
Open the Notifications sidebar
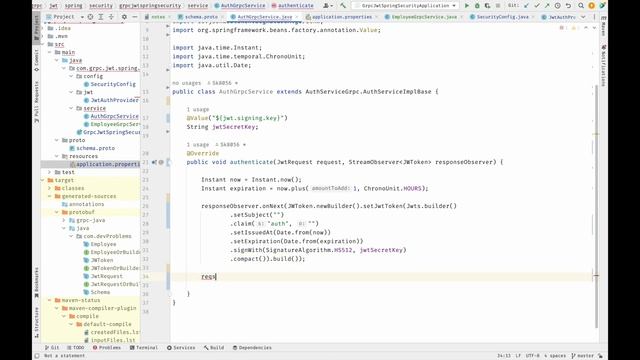pos(603,65)
